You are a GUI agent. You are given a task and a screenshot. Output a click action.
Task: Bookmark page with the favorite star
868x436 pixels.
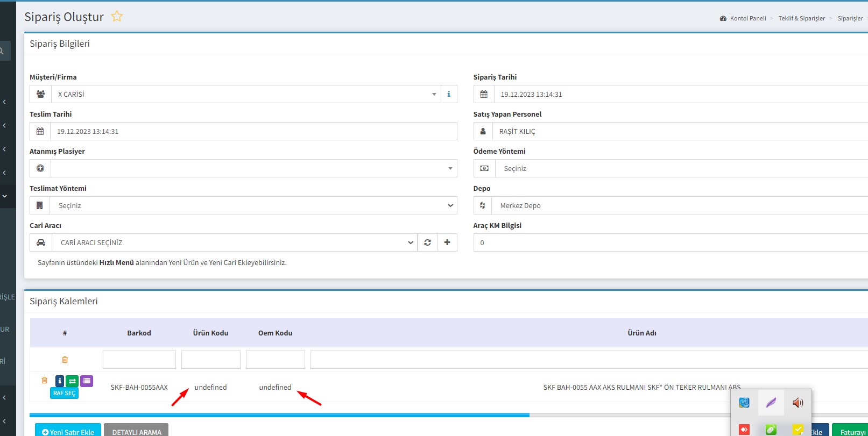click(x=117, y=17)
